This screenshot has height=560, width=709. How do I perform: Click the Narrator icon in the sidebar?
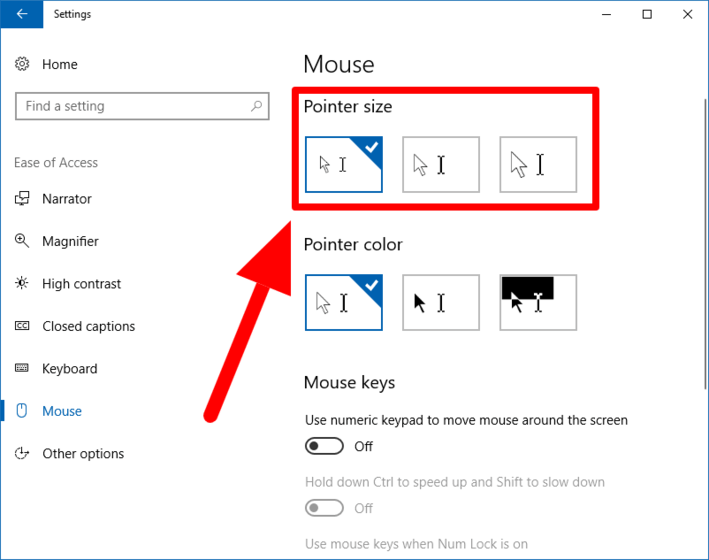(x=23, y=199)
